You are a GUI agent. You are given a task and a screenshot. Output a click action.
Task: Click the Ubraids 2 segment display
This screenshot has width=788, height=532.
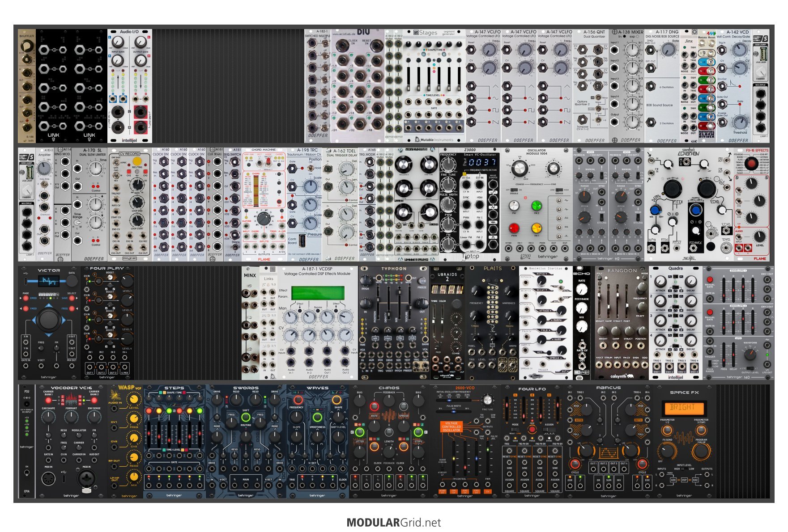(447, 289)
